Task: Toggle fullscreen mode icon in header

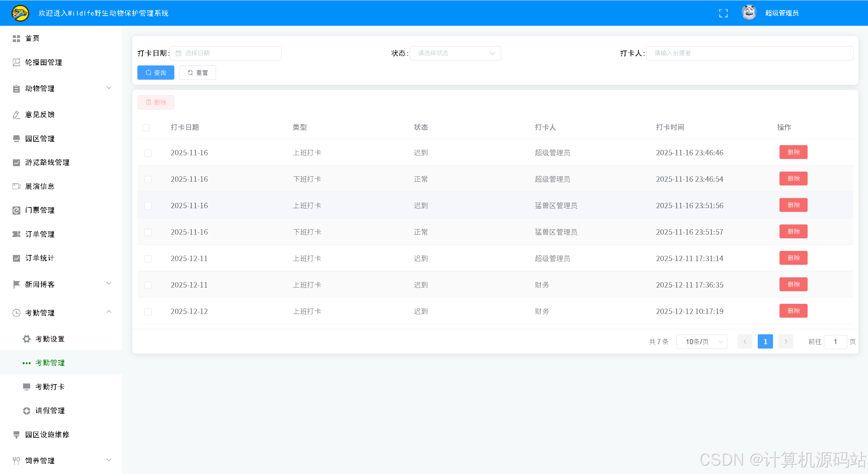Action: [x=724, y=13]
